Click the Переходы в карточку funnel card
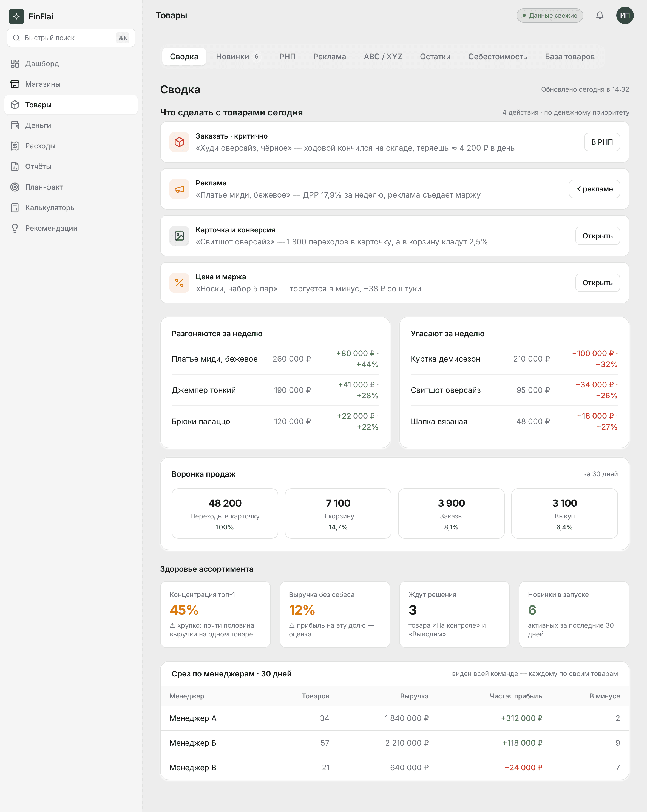647x812 pixels. point(225,513)
